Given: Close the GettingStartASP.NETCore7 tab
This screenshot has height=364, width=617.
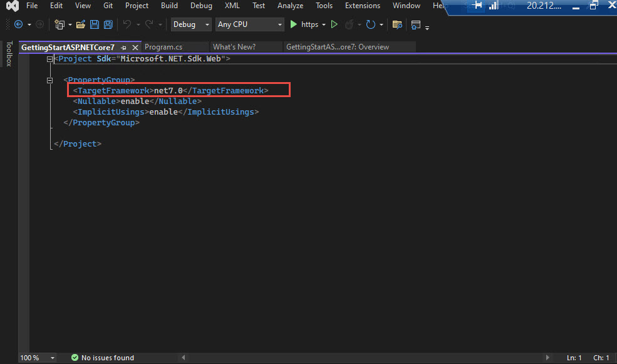Looking at the screenshot, I should point(135,48).
